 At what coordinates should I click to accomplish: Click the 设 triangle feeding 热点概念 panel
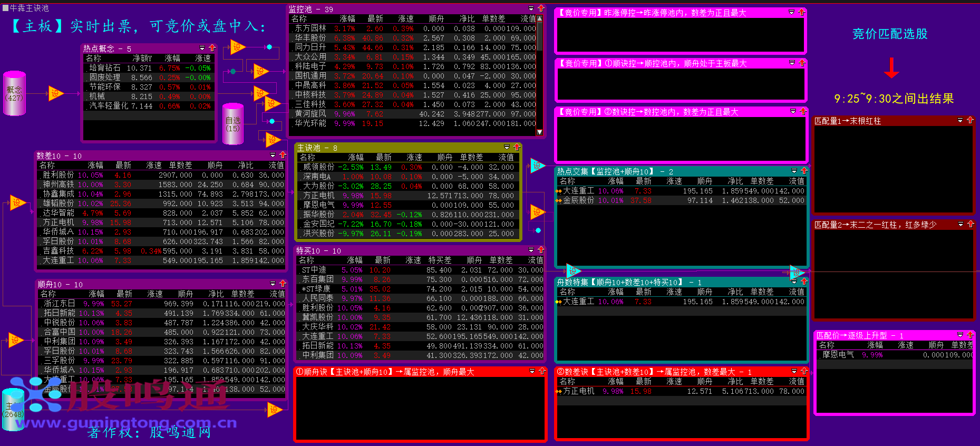coord(55,94)
